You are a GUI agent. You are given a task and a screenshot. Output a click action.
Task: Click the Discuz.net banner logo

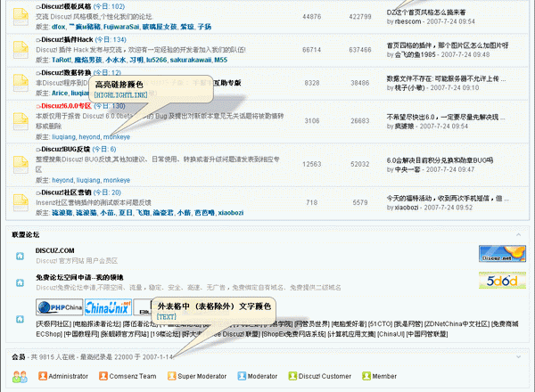click(502, 254)
